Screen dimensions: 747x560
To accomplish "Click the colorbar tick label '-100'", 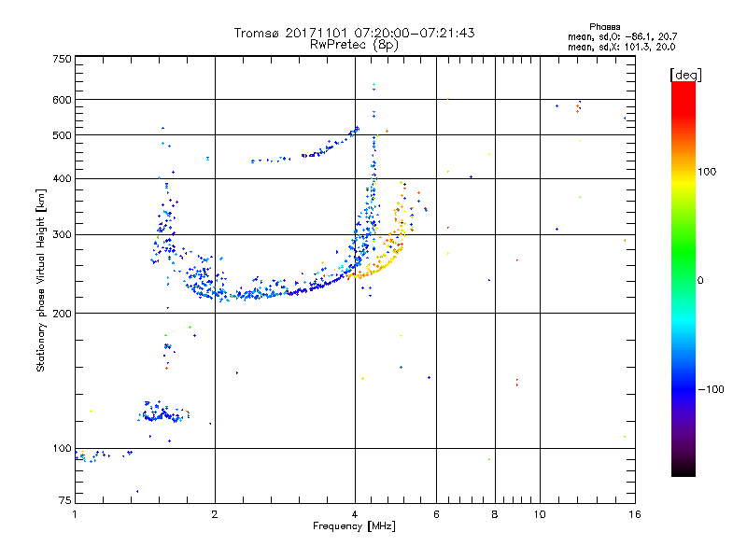I will click(x=711, y=389).
